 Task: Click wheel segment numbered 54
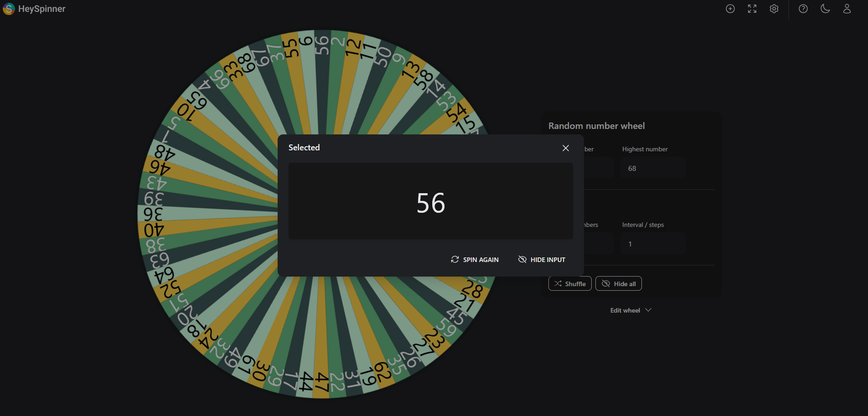pyautogui.click(x=456, y=113)
